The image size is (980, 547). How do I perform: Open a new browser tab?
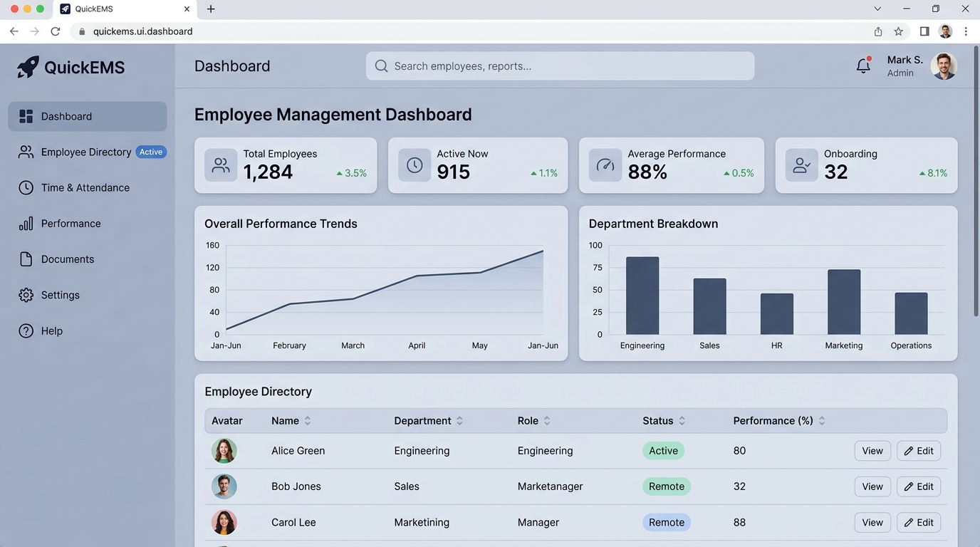click(211, 9)
